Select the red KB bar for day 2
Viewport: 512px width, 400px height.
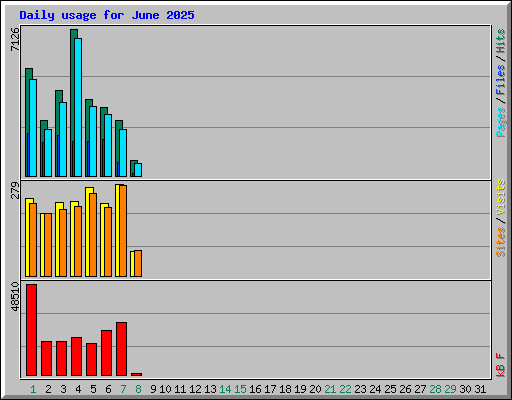(46, 358)
